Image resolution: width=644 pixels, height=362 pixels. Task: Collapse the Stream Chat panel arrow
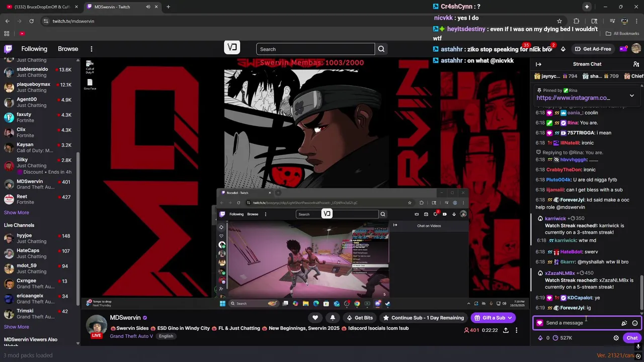[538, 64]
